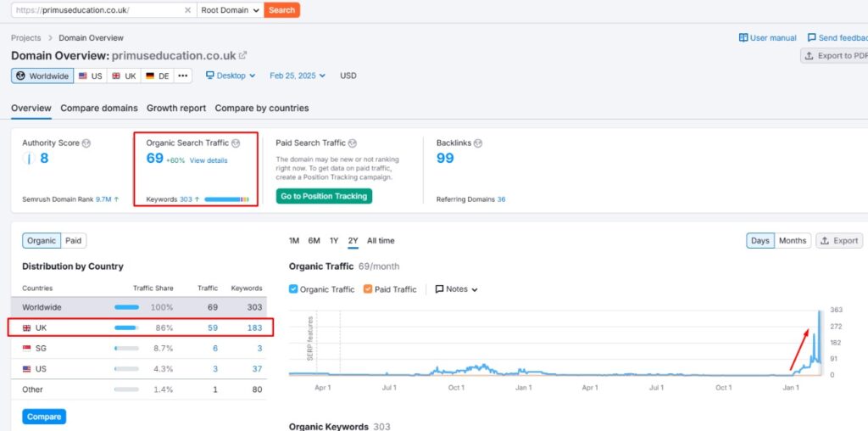Open the View details link for organic traffic
The width and height of the screenshot is (868, 431).
click(209, 160)
